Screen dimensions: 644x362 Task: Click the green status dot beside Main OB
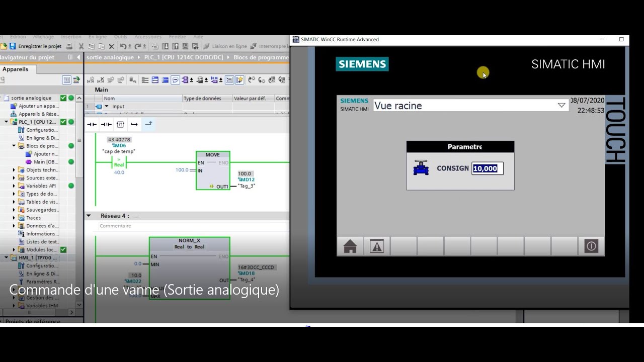pos(71,162)
